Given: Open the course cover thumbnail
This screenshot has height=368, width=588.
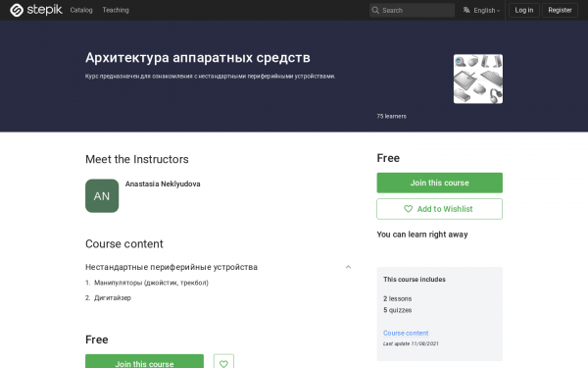Looking at the screenshot, I should 478,79.
